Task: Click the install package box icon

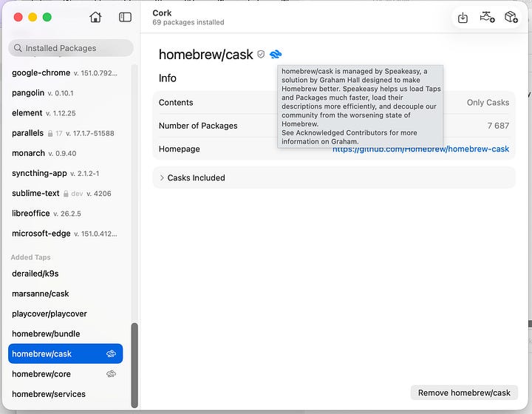Action: pyautogui.click(x=511, y=17)
